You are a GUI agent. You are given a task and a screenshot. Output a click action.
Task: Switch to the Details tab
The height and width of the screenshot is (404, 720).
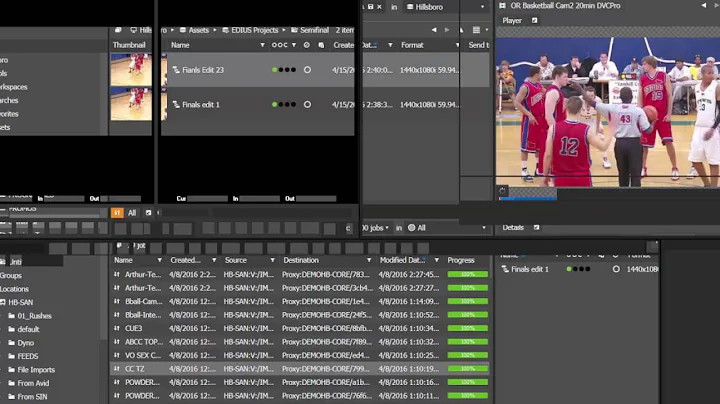point(513,227)
